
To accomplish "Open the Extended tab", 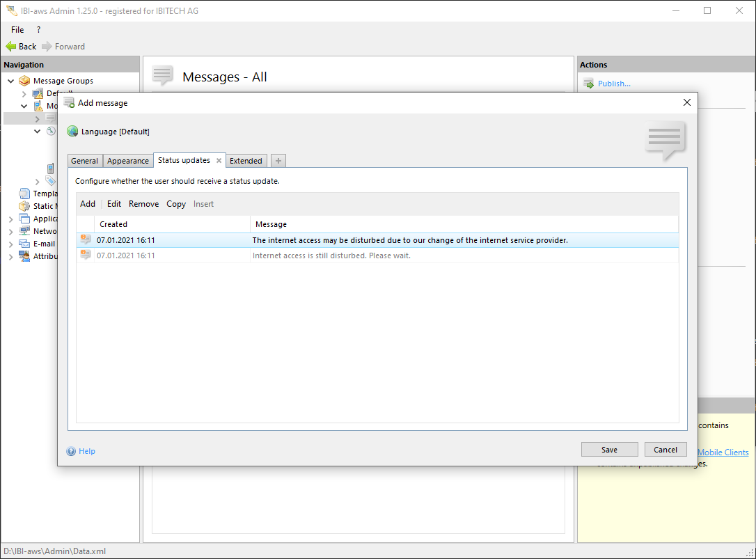I will tap(246, 161).
